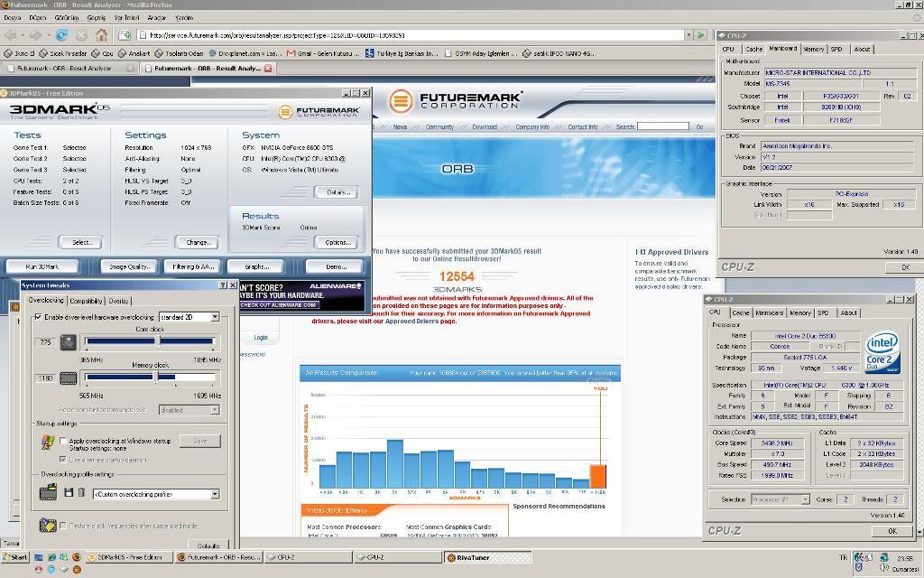Image resolution: width=924 pixels, height=578 pixels.
Task: Open back button history dropdown arrow
Action: coord(23,35)
